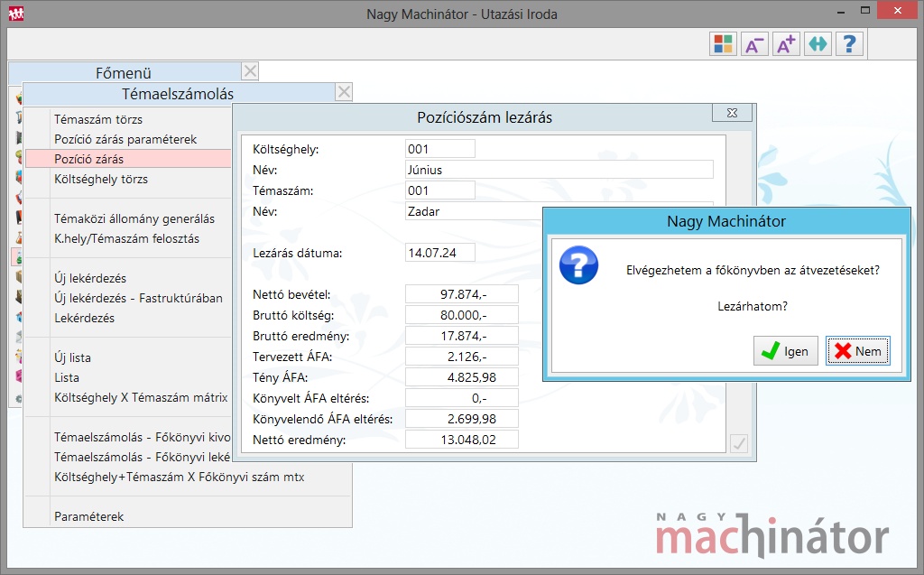
Task: Click the Költséghely field showing 001
Action: (x=440, y=149)
